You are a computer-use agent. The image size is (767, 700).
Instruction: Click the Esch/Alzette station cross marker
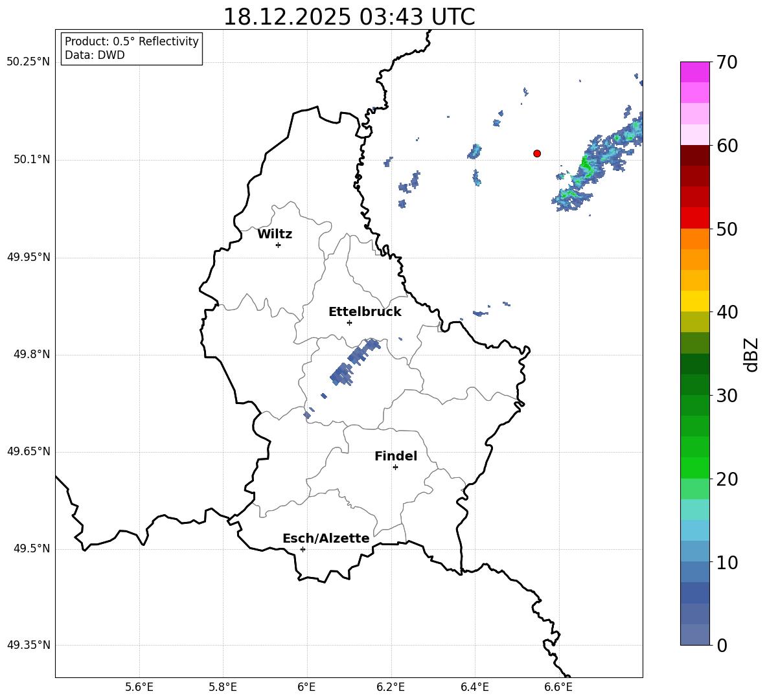click(x=303, y=549)
